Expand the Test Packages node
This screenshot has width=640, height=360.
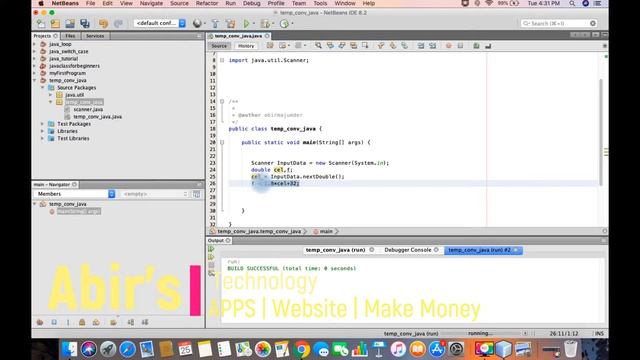[x=43, y=124]
